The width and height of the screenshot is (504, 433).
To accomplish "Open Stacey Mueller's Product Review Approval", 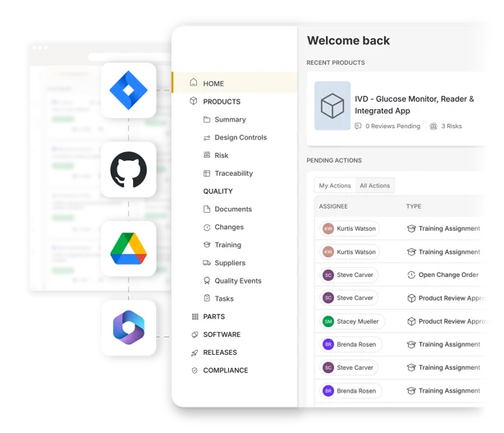I will [x=453, y=321].
